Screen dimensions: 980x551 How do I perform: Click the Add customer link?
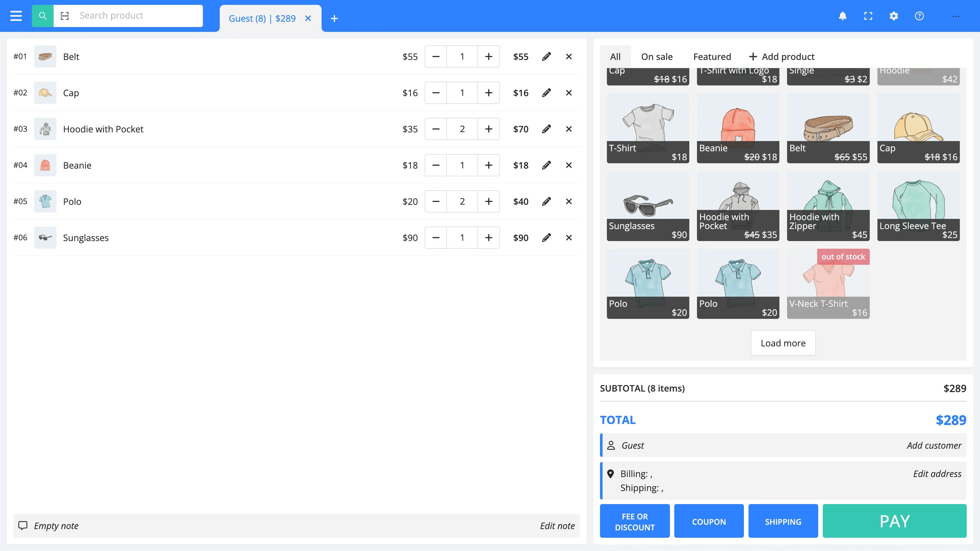(x=934, y=445)
